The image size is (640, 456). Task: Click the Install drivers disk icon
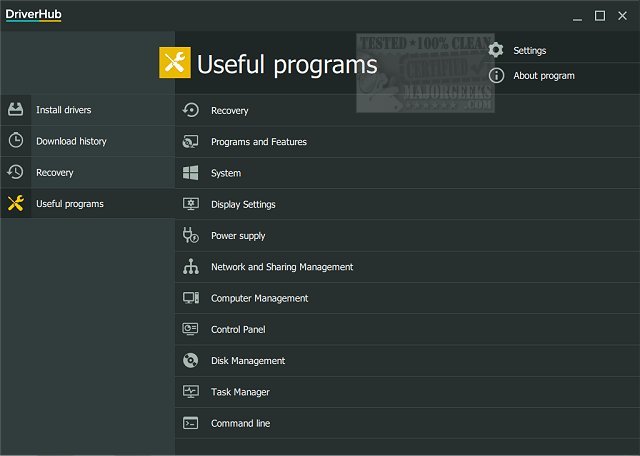coord(16,109)
